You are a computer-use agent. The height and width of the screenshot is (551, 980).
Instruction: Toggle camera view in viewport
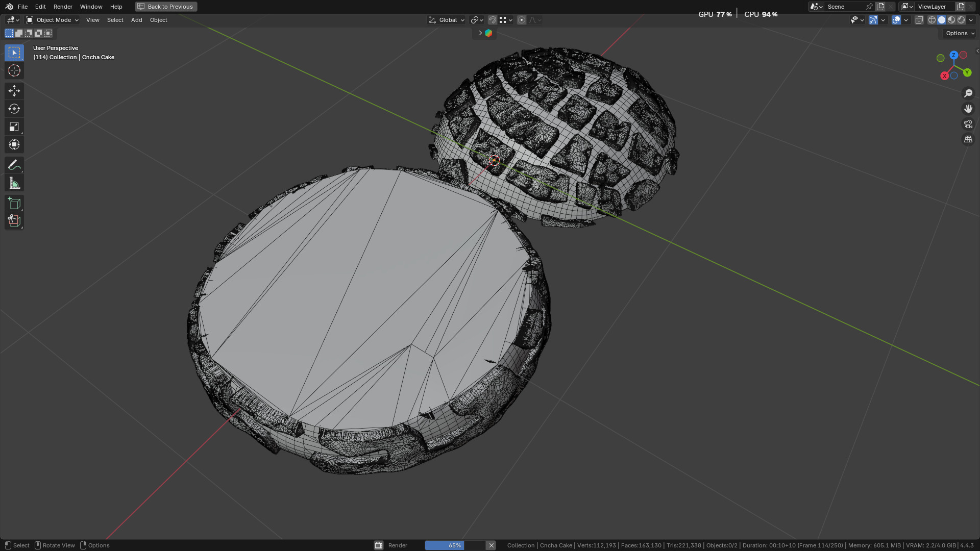tap(968, 124)
